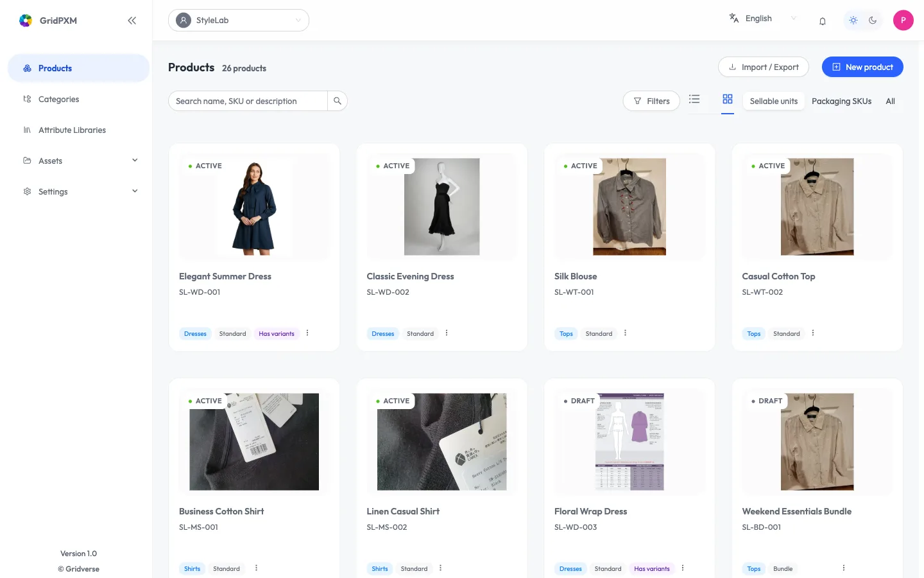Open Categories in sidebar
The width and height of the screenshot is (924, 578).
79,99
